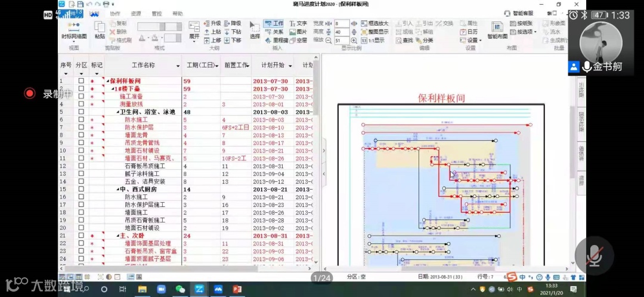
Task: Activate the 选择 selection tool
Action: (255, 30)
